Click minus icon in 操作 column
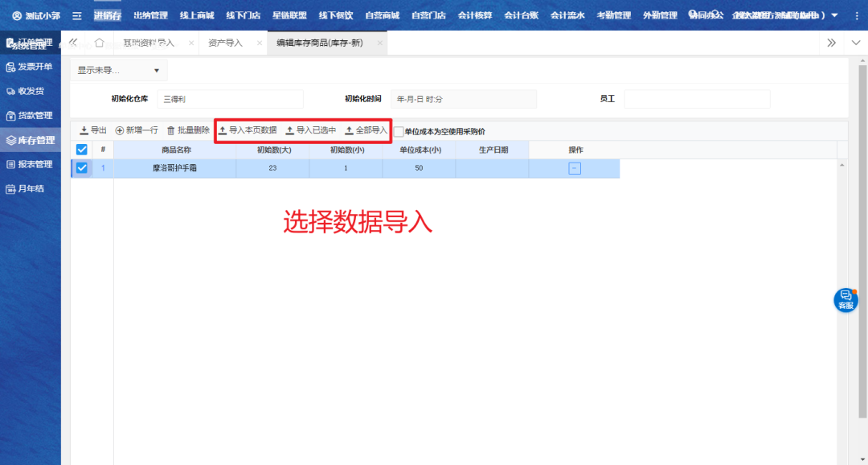Image resolution: width=868 pixels, height=465 pixels. coord(575,168)
